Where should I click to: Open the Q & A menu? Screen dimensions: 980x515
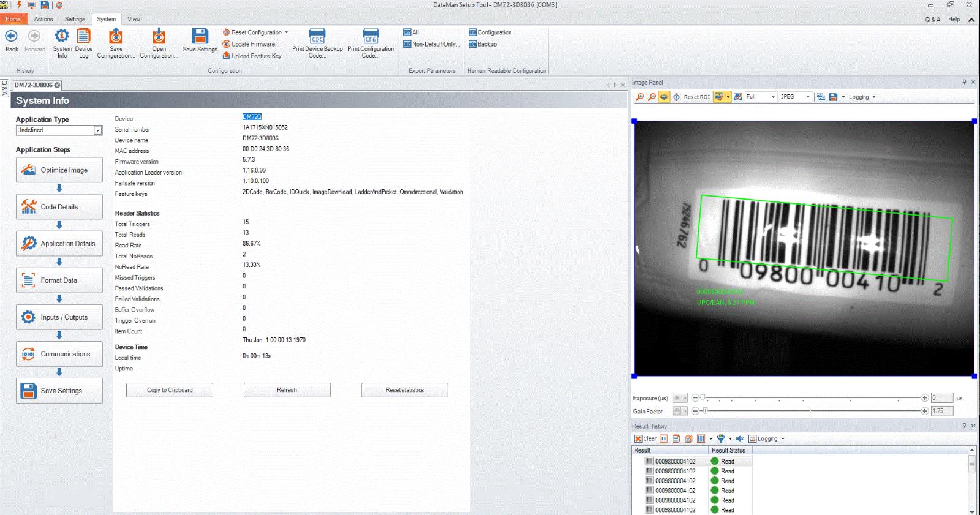pyautogui.click(x=932, y=20)
